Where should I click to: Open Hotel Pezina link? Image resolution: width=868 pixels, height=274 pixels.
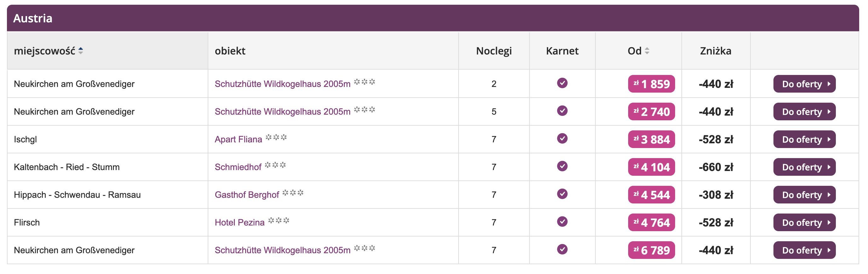240,222
